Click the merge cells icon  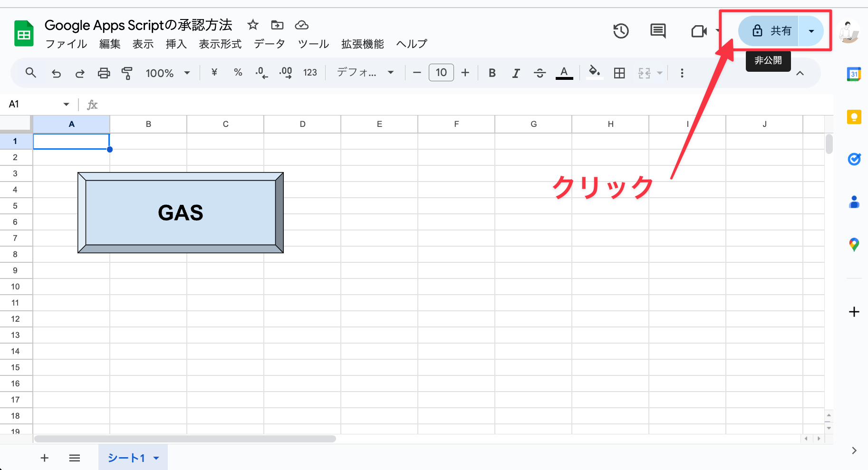(644, 73)
